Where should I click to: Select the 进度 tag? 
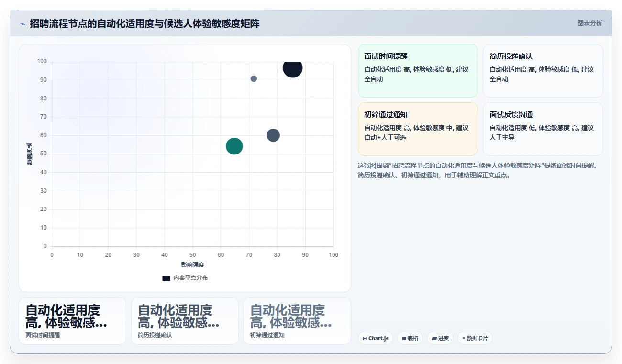coord(440,338)
